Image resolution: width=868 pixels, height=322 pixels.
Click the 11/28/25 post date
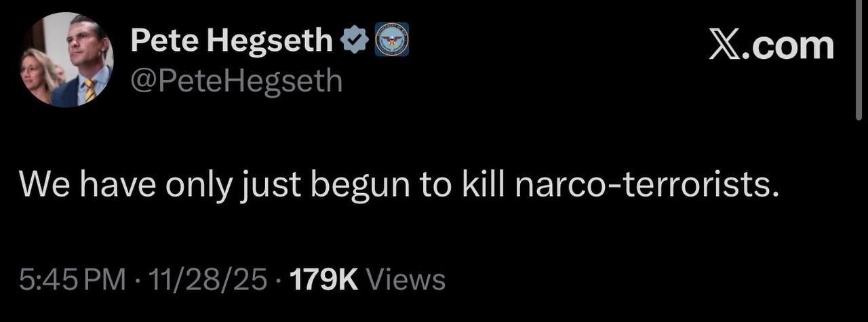(x=209, y=279)
